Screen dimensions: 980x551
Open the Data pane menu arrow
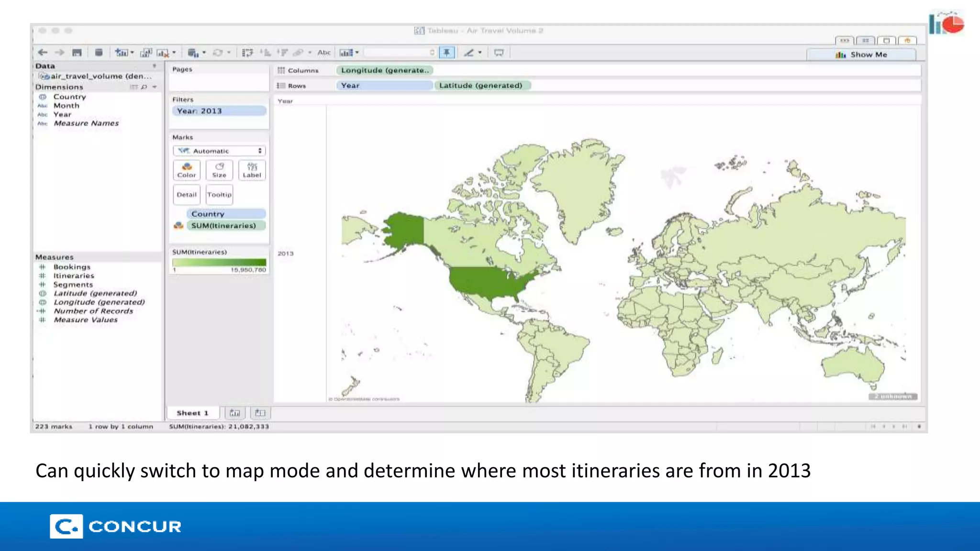[x=154, y=66]
